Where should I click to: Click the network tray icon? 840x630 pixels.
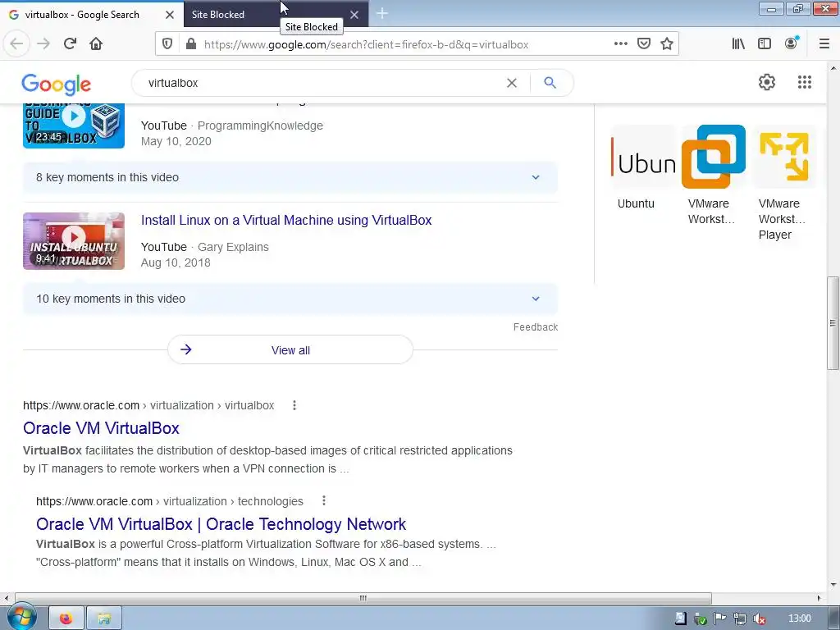[x=739, y=619]
